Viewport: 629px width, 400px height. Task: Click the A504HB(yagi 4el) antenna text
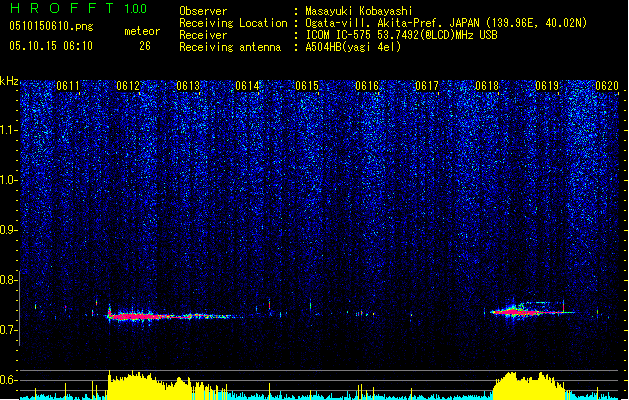353,47
